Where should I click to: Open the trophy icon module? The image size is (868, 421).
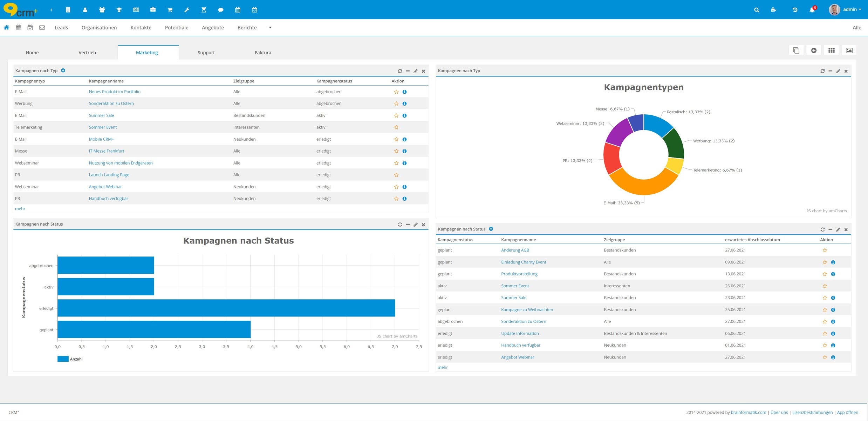(x=119, y=10)
